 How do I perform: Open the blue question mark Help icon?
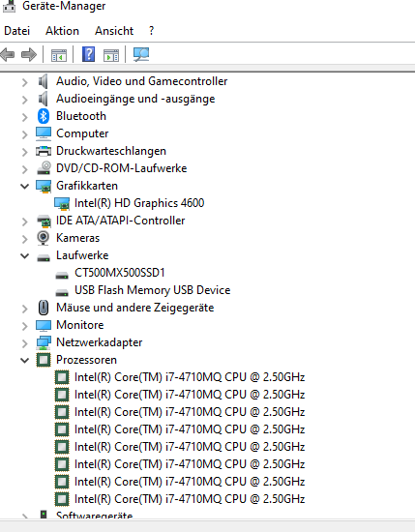(x=88, y=54)
